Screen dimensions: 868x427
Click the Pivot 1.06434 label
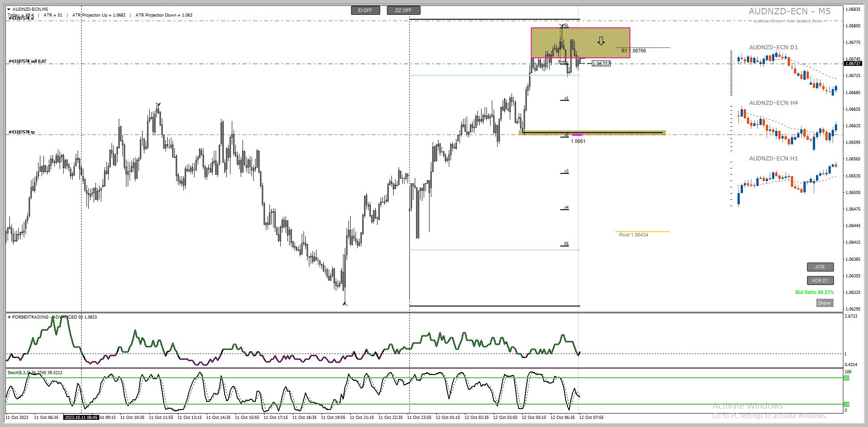tap(634, 235)
